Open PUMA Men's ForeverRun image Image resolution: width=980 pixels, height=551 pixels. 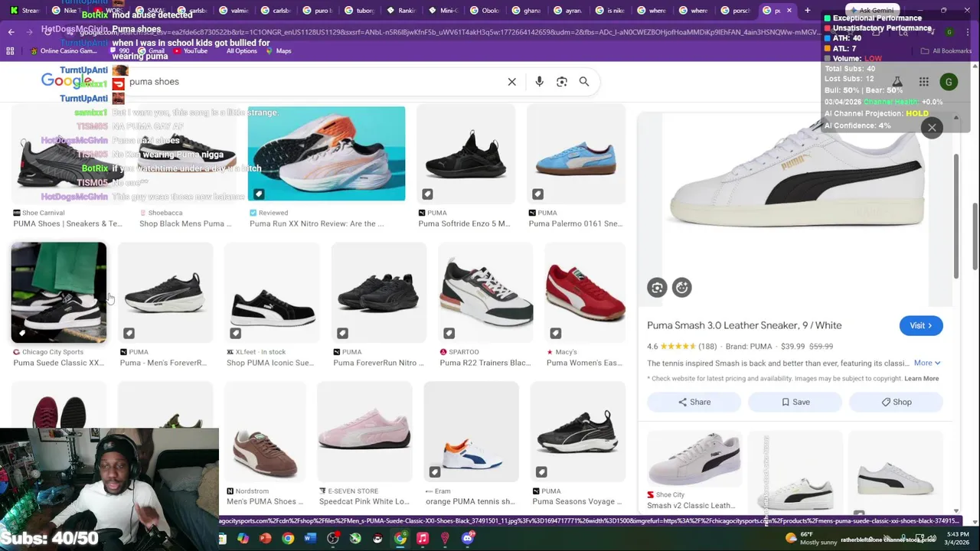pos(165,292)
